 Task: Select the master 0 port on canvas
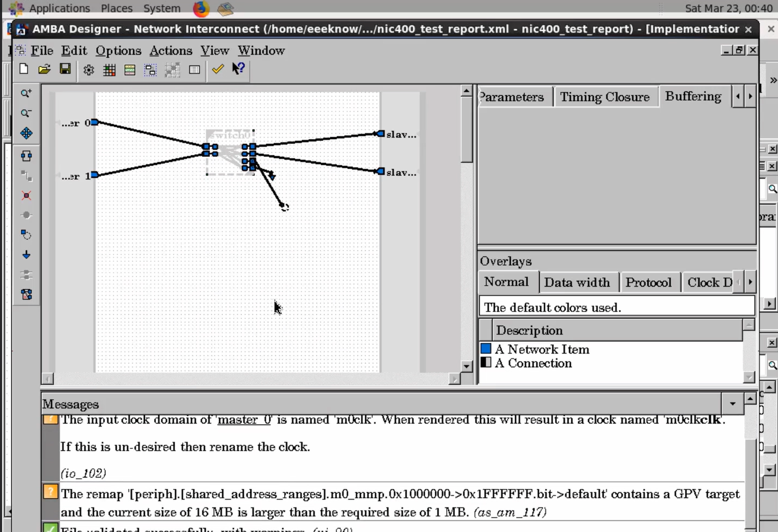tap(95, 122)
